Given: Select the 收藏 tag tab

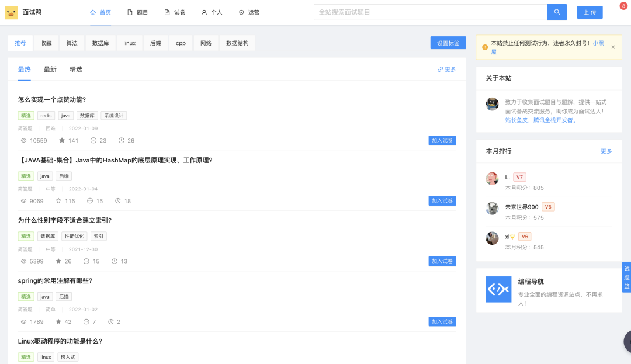Looking at the screenshot, I should coord(46,43).
